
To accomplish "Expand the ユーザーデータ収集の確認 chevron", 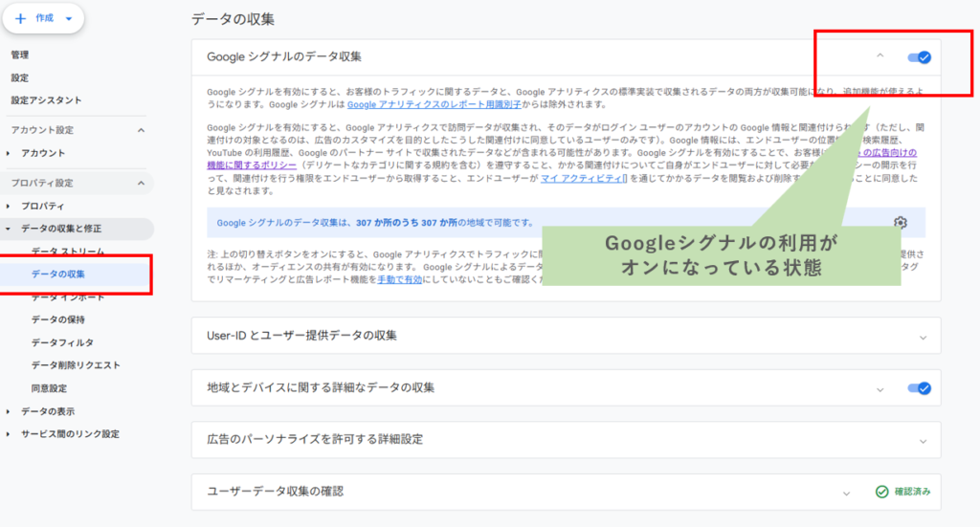I will (846, 493).
